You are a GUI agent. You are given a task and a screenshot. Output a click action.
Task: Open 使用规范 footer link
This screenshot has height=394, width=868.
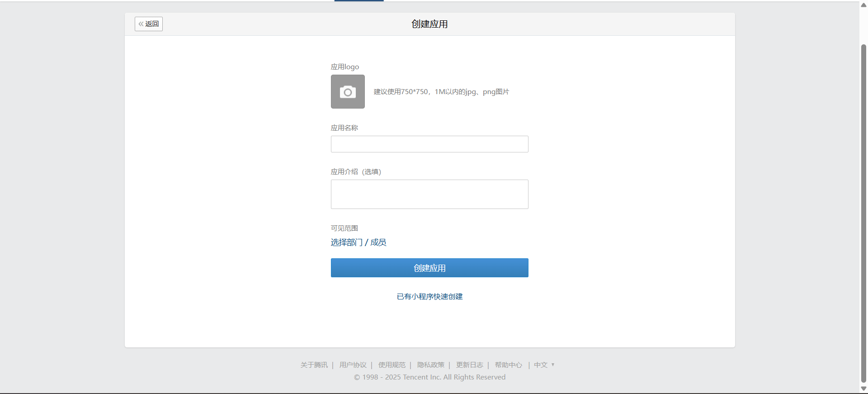point(392,365)
